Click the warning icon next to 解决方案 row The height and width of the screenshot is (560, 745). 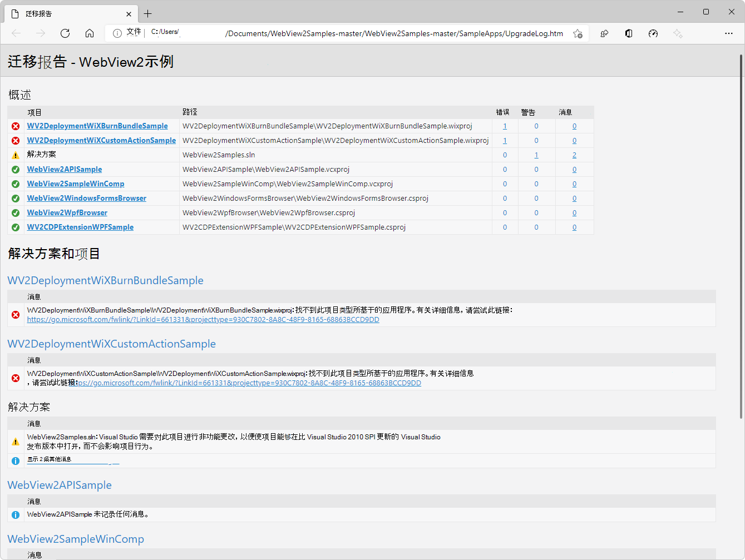[15, 155]
